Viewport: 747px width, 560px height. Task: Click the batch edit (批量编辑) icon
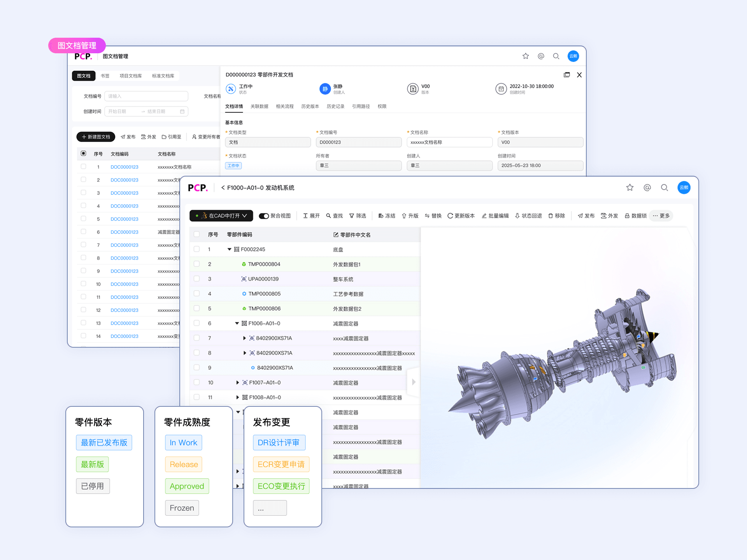484,216
